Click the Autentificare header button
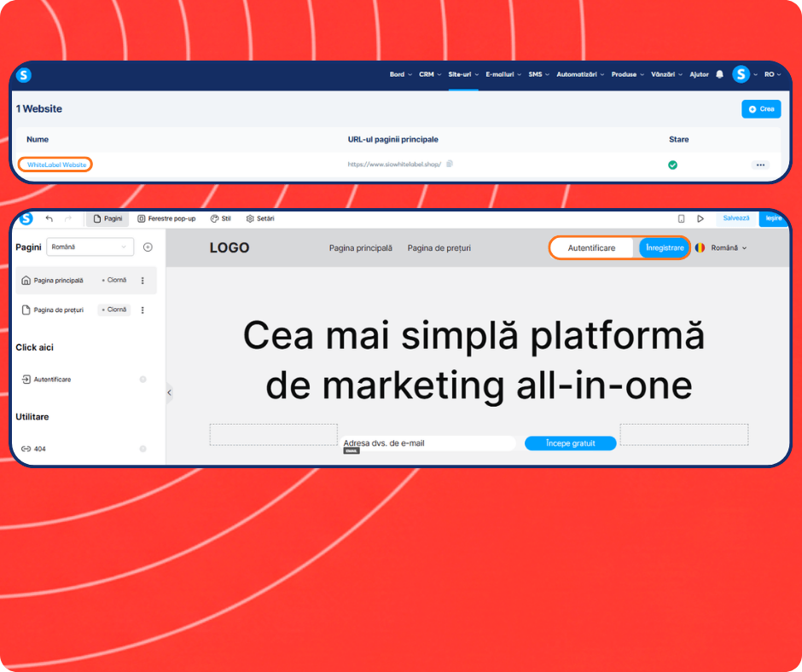 (591, 247)
